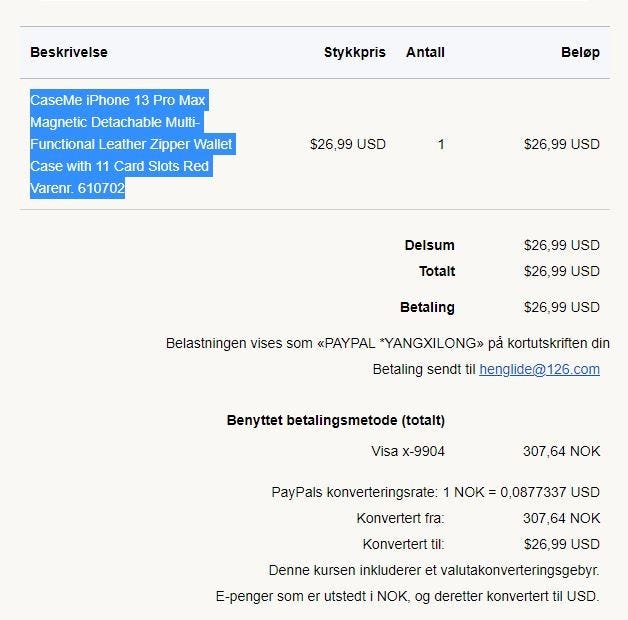Click the Benyttet betalingsmetode heading
The image size is (628, 620).
(x=336, y=420)
